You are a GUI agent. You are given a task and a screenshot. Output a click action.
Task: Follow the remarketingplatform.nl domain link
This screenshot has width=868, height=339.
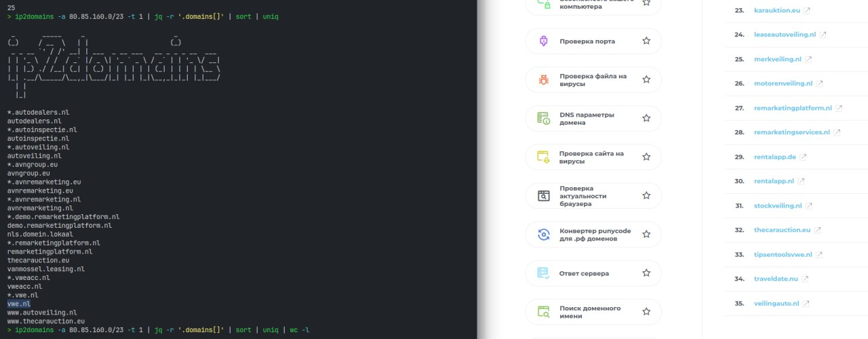tap(792, 108)
